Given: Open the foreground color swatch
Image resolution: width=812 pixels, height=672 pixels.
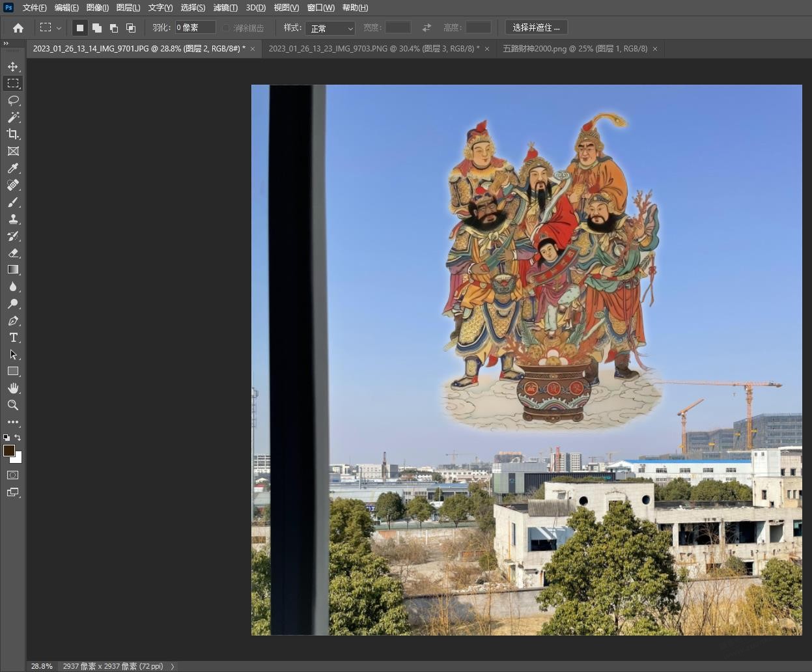Looking at the screenshot, I should (9, 451).
